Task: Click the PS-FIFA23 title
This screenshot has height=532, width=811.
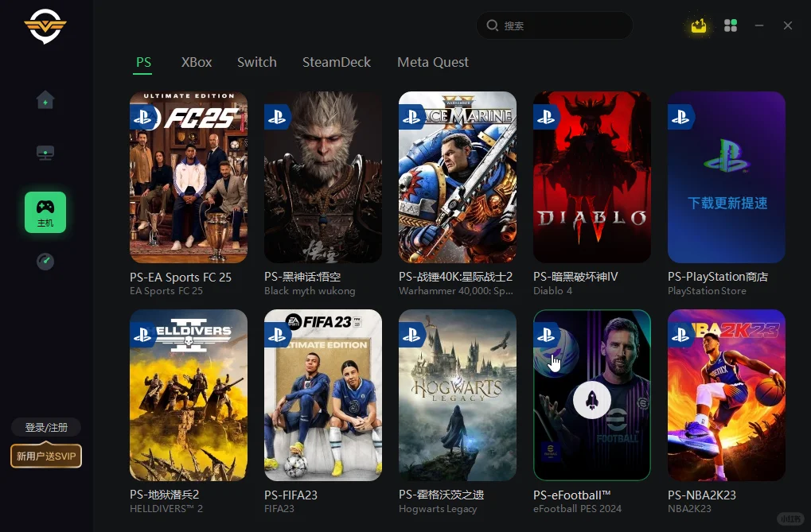Action: [x=290, y=495]
